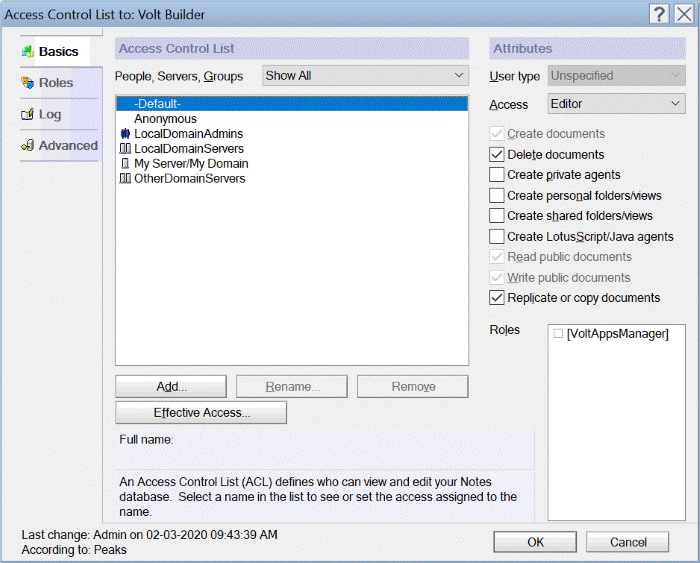Screen dimensions: 700x563
Task: Select LocalDomainServers in the list
Action: pyautogui.click(x=292, y=149)
